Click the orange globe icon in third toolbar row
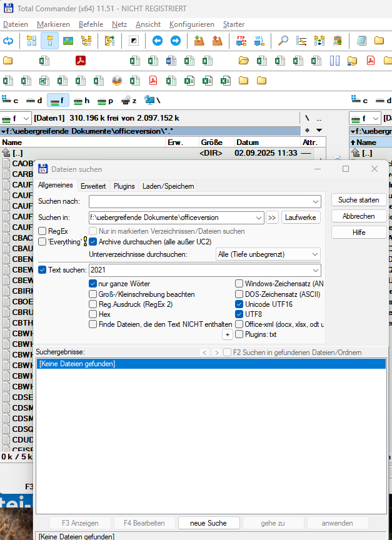 point(117,81)
